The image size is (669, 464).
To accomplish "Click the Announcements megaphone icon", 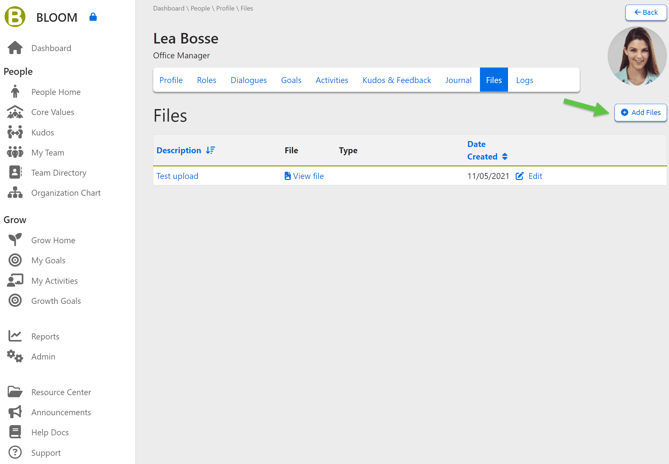I will pos(15,412).
